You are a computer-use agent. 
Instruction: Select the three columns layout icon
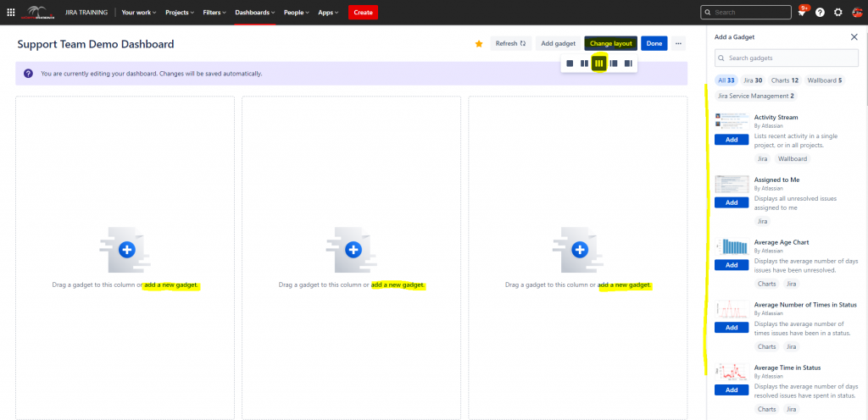click(598, 64)
